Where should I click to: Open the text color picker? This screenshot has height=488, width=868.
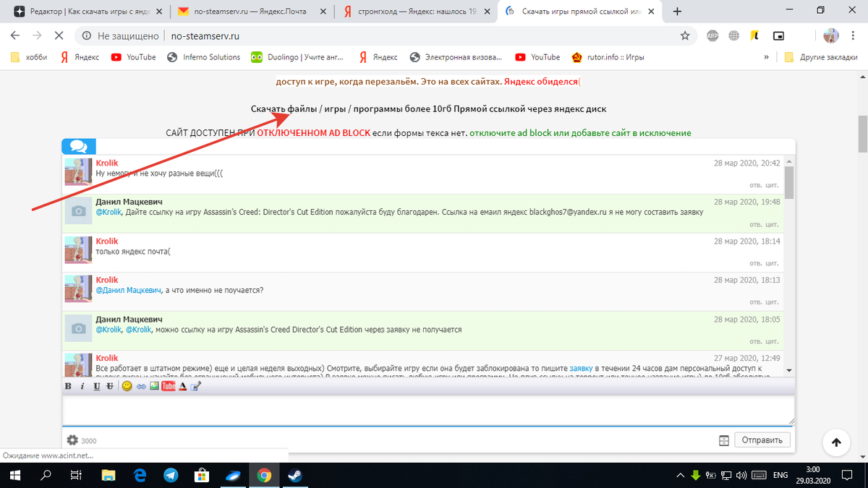[183, 387]
